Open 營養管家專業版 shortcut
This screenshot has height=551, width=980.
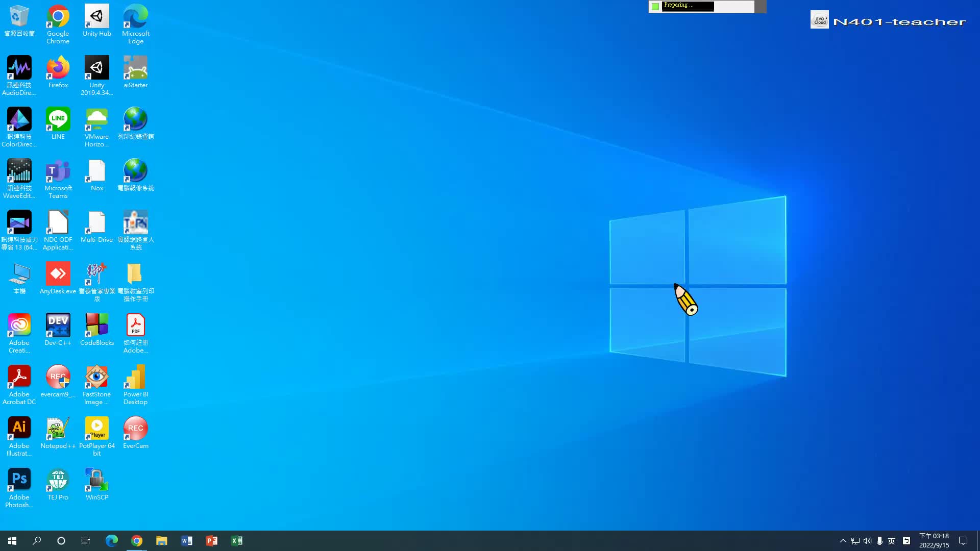[x=97, y=282]
